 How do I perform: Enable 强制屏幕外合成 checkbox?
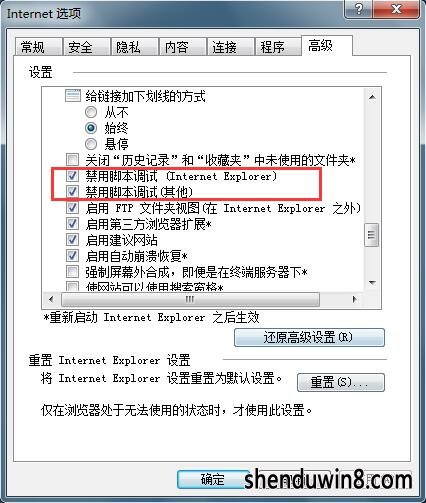pos(72,272)
